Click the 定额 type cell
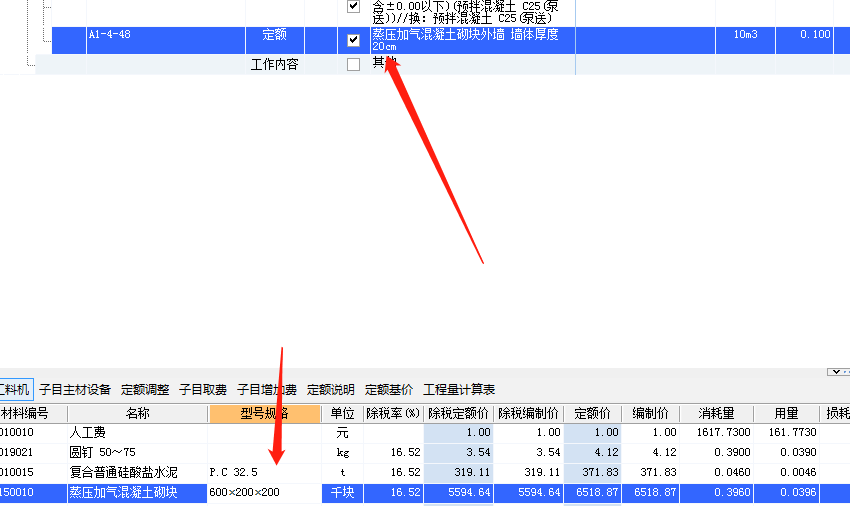850x506 pixels. [275, 40]
